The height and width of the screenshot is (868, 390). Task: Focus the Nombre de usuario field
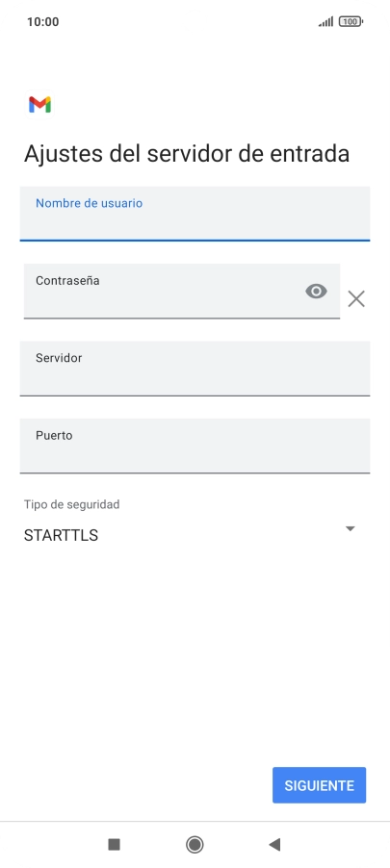[195, 214]
